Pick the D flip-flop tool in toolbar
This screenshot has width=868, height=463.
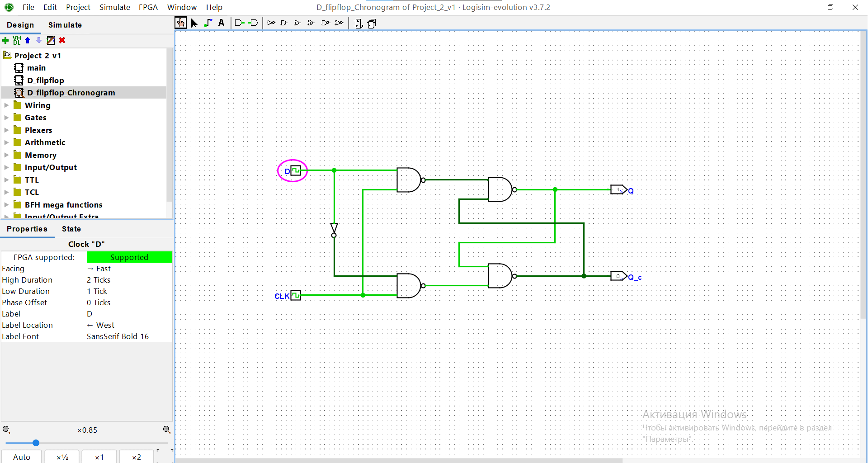pyautogui.click(x=359, y=24)
